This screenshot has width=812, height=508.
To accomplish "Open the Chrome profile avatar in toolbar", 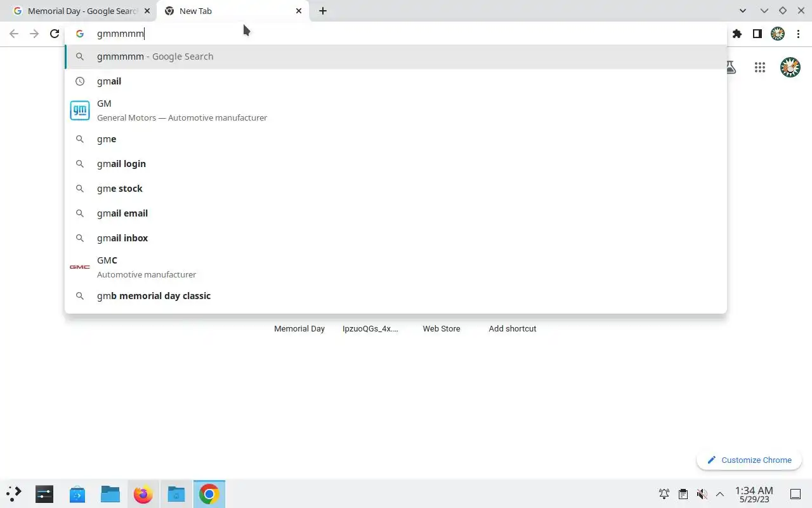I will (x=778, y=34).
